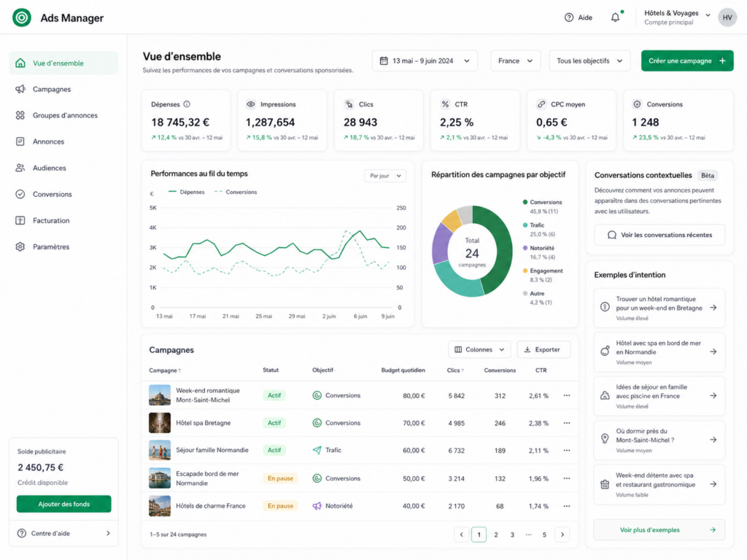
Task: Sort by the Clics column header
Action: 455,370
